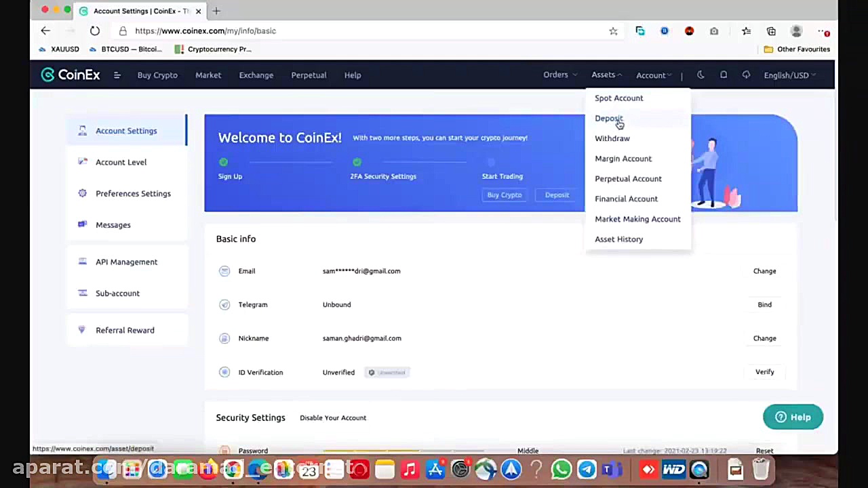The width and height of the screenshot is (868, 488).
Task: Select Deposit from Assets menu
Action: click(x=608, y=119)
